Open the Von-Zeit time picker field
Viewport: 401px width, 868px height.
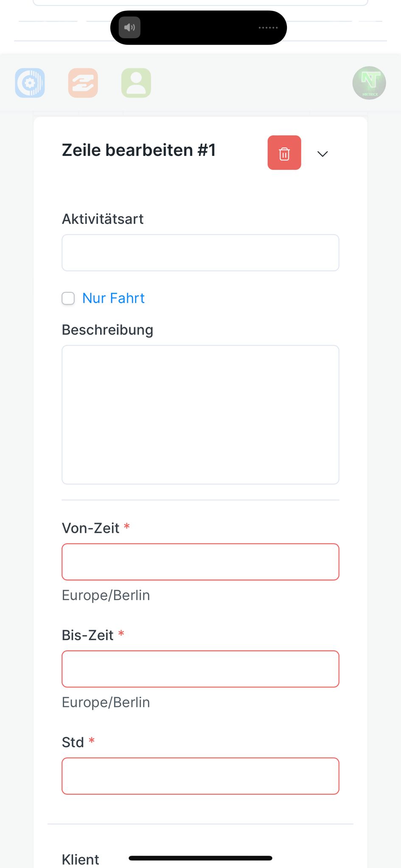(x=200, y=562)
